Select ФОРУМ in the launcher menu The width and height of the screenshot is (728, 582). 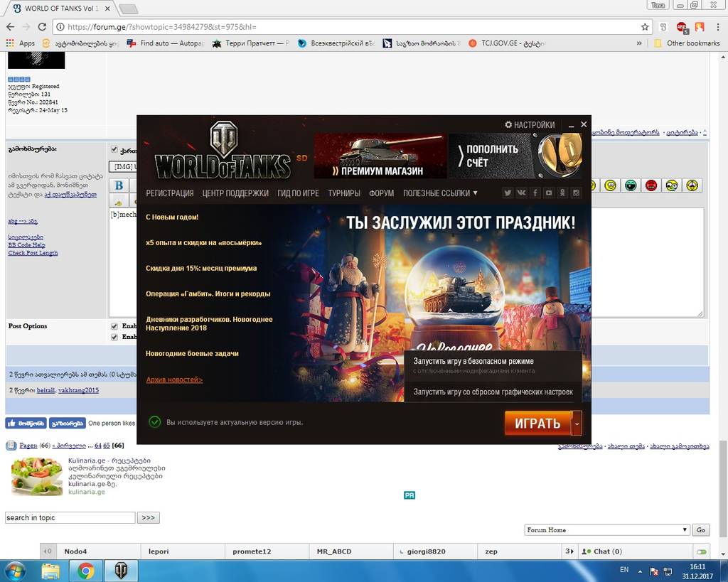click(381, 193)
